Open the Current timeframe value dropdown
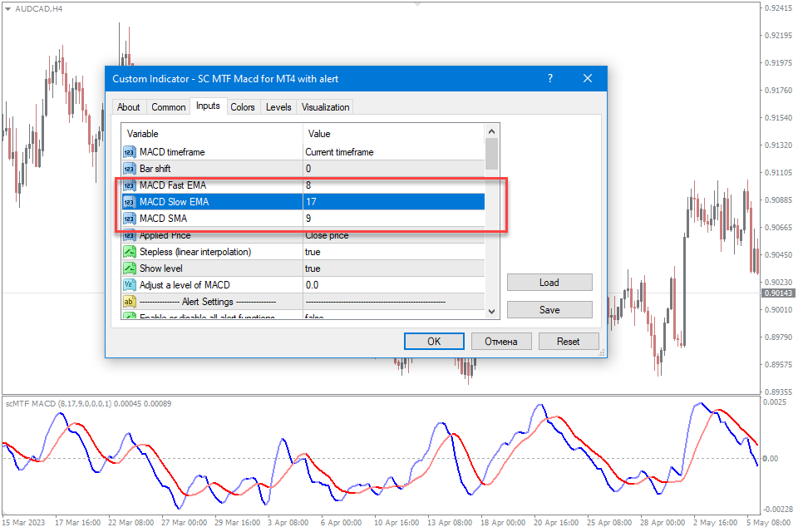The image size is (798, 532). tap(392, 152)
